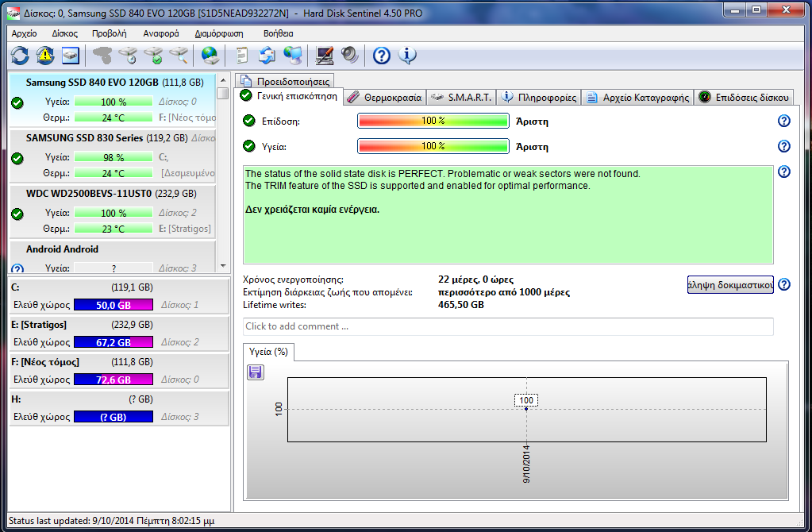
Task: Select the SAMSUNG SSD 830 Series disk entry
Action: pyautogui.click(x=113, y=156)
